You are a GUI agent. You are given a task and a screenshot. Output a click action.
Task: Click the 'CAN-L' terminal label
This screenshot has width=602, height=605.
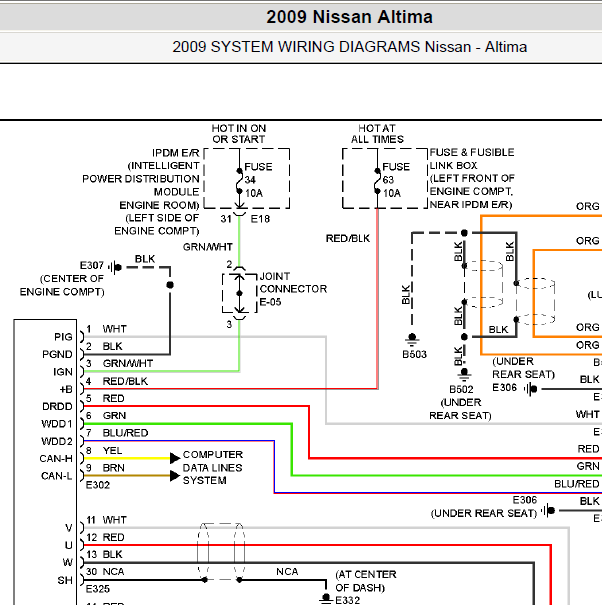(x=56, y=476)
